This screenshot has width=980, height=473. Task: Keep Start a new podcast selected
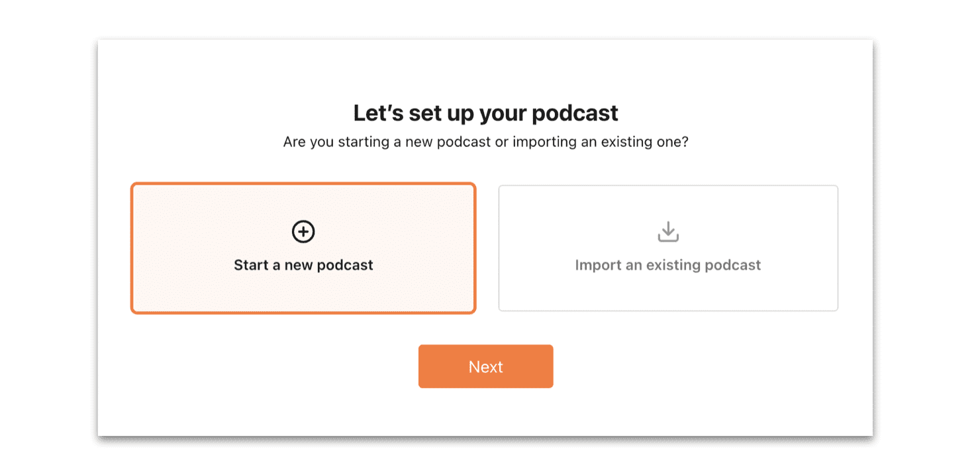coord(303,248)
